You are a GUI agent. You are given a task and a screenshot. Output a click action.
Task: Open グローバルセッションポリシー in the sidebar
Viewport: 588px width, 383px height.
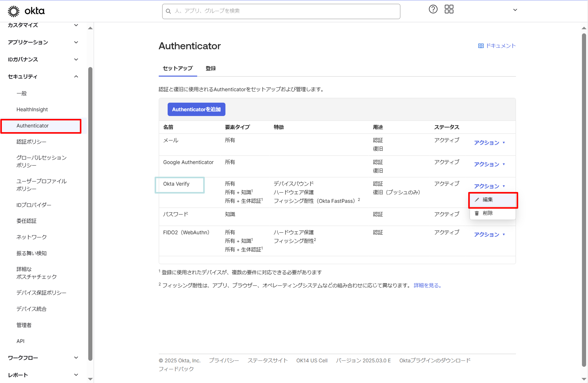point(41,161)
